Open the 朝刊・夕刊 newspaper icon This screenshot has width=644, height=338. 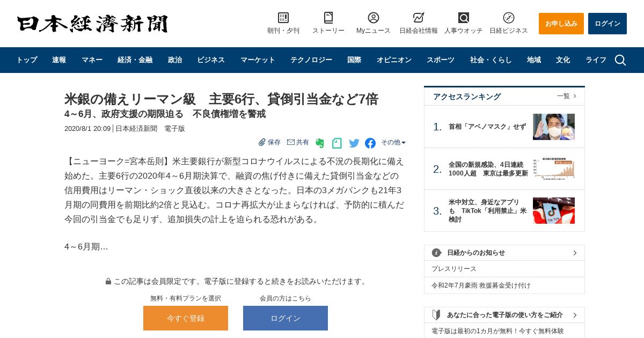[x=283, y=18]
